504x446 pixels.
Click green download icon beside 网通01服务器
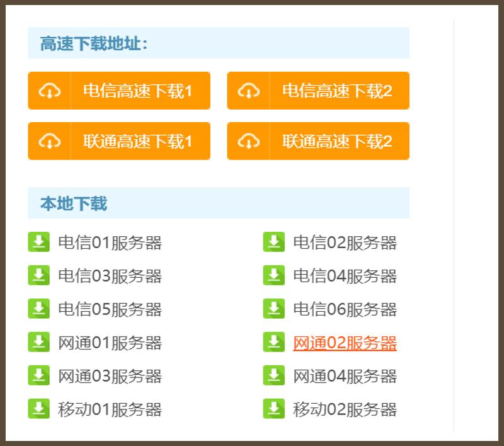[39, 342]
